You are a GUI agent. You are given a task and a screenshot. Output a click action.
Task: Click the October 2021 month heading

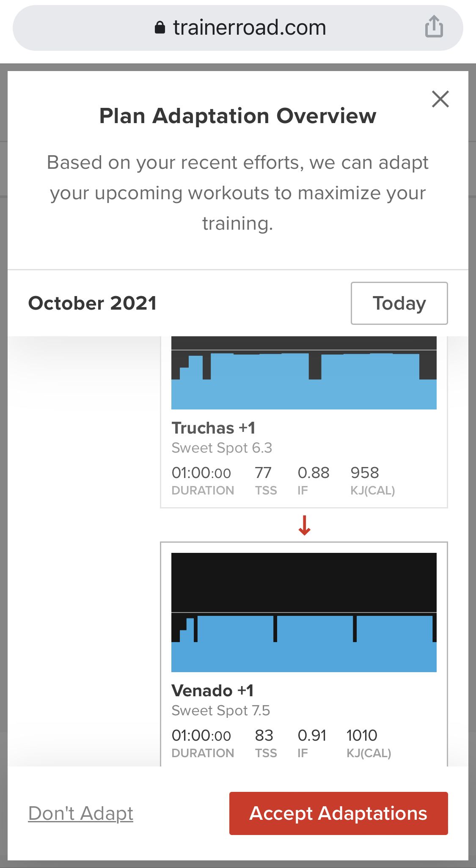92,303
